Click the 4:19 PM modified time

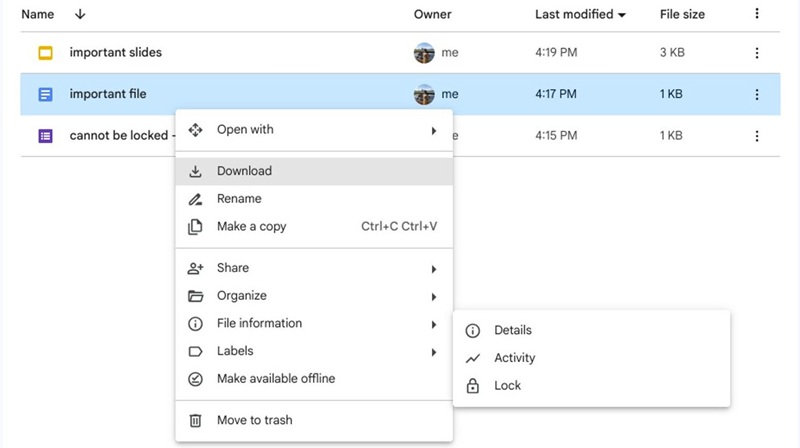coord(556,52)
